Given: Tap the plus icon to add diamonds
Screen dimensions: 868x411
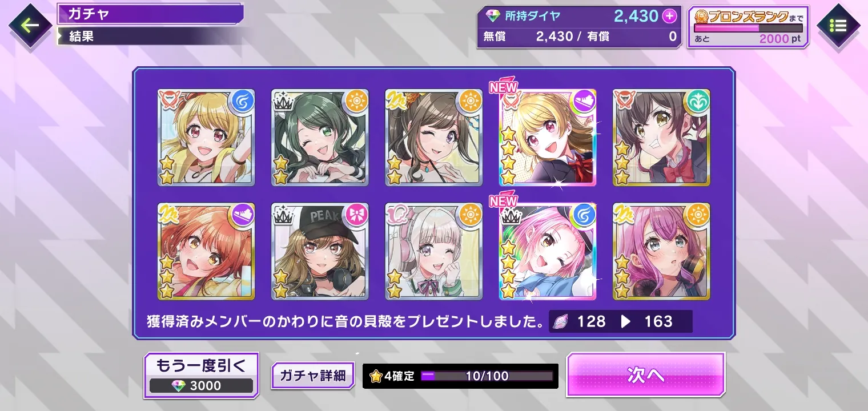Looking at the screenshot, I should [x=669, y=16].
